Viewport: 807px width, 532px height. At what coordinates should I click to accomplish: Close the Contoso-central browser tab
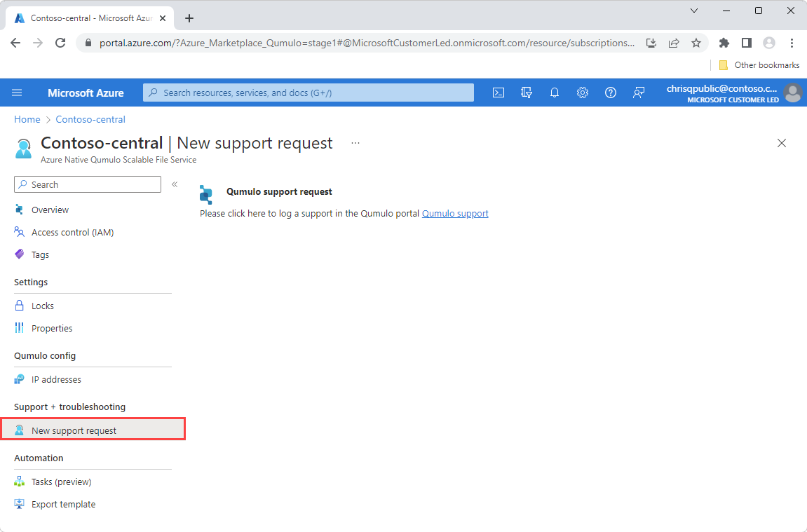click(163, 18)
